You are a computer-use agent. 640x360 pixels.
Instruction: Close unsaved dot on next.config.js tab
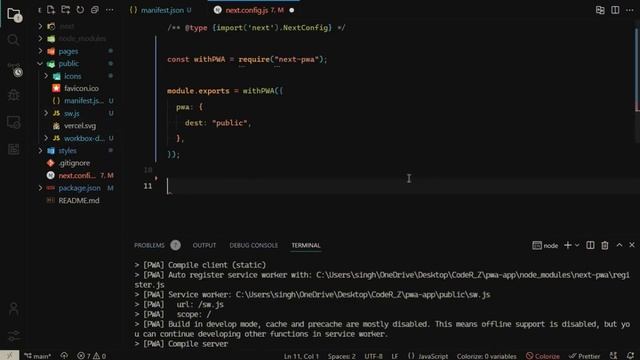[x=291, y=10]
